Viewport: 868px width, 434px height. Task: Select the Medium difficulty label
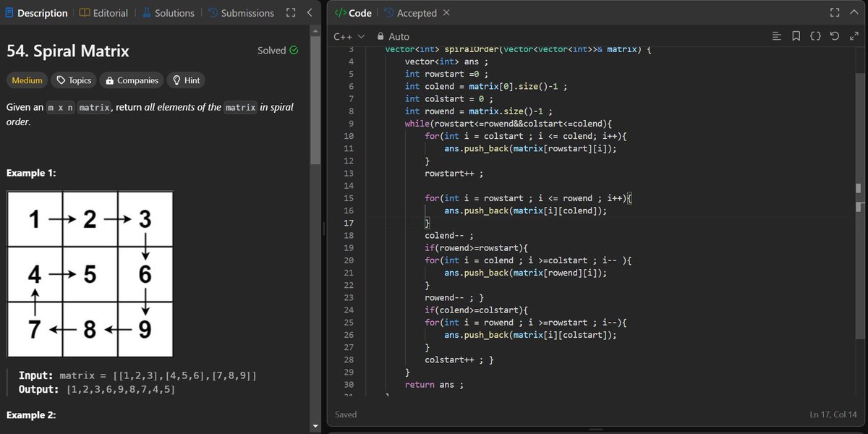point(27,80)
